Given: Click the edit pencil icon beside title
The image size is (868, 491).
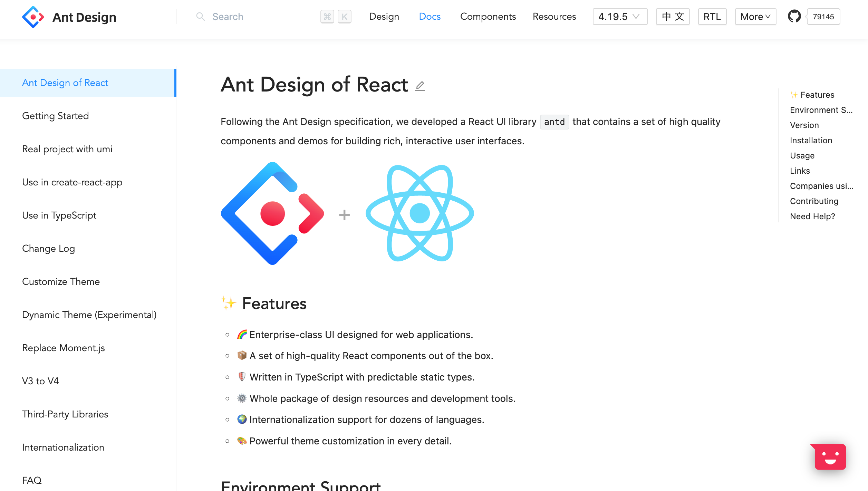Looking at the screenshot, I should (420, 86).
